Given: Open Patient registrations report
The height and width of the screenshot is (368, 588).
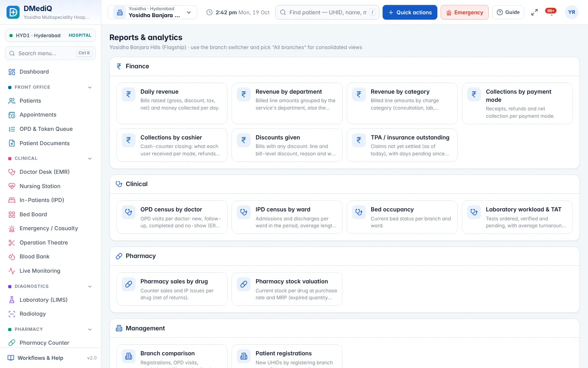Looking at the screenshot, I should (287, 357).
